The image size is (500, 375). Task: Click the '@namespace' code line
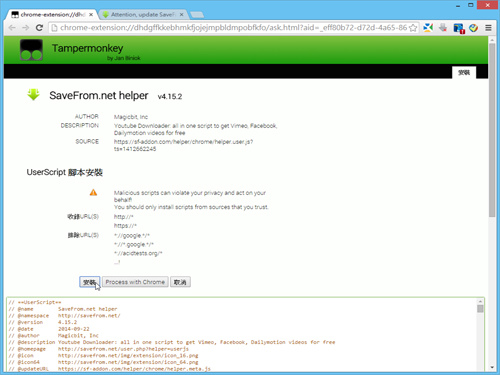coord(64,315)
